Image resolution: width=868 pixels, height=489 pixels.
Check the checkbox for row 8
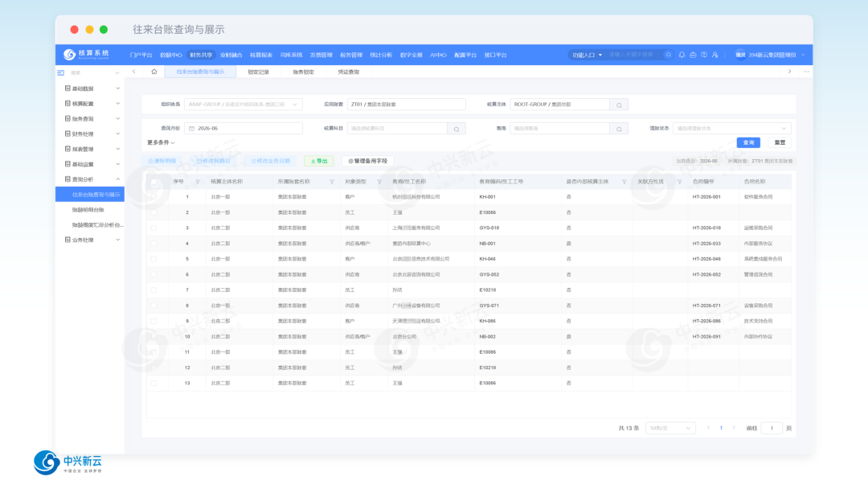tap(154, 306)
